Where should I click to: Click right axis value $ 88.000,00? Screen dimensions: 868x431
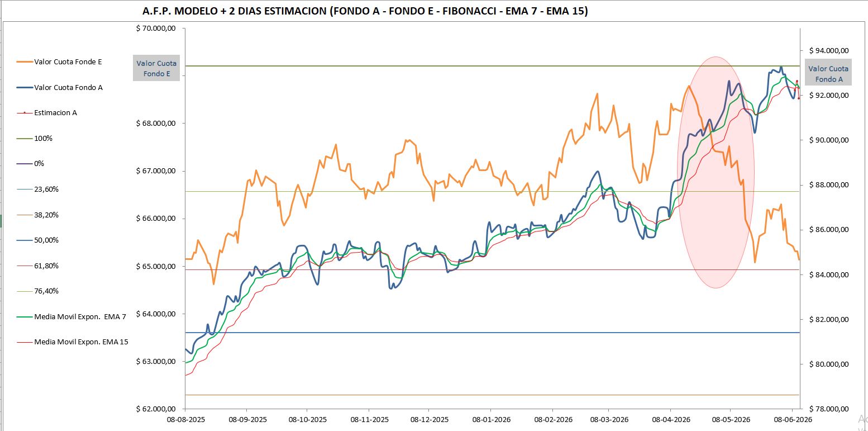point(829,184)
